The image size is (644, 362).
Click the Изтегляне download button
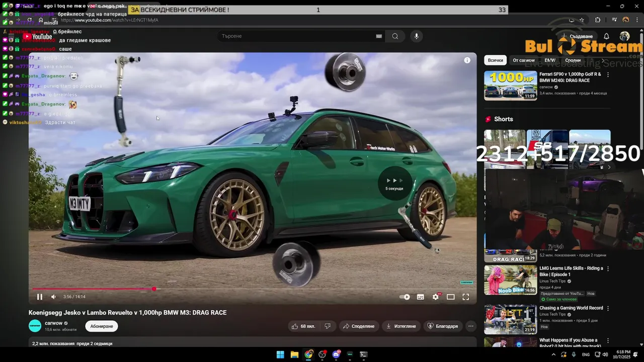[401, 326]
